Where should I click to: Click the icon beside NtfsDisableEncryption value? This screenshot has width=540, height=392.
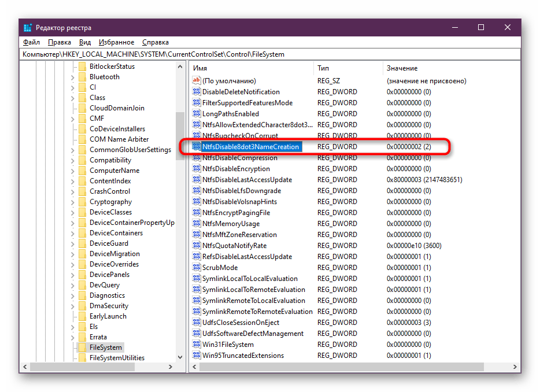point(197,169)
